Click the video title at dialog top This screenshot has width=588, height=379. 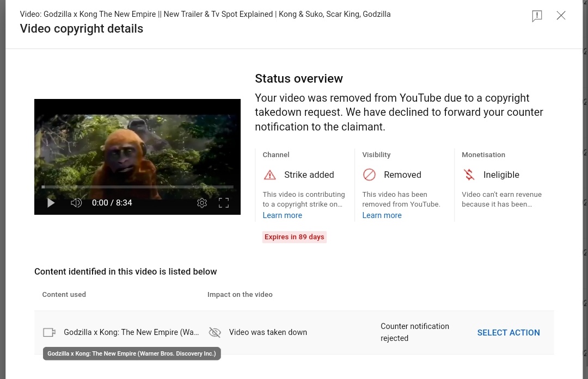[205, 14]
